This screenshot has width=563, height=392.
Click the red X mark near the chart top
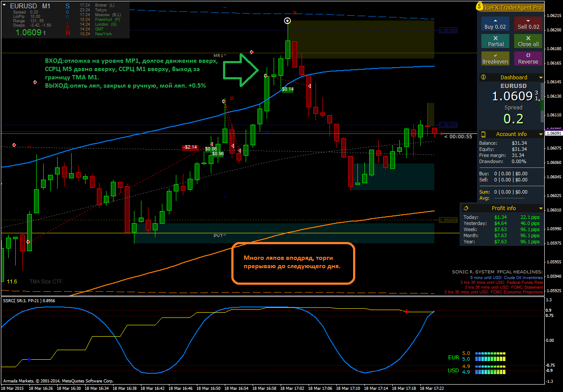tap(295, 13)
